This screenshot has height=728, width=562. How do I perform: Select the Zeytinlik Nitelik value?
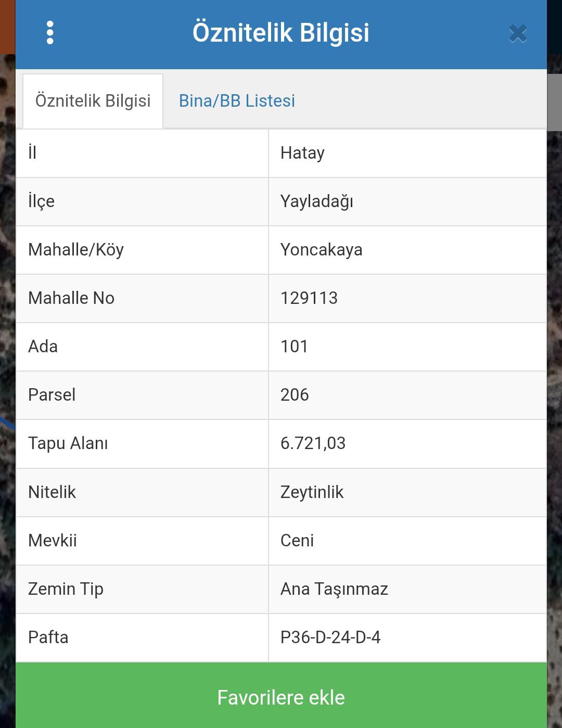(312, 492)
